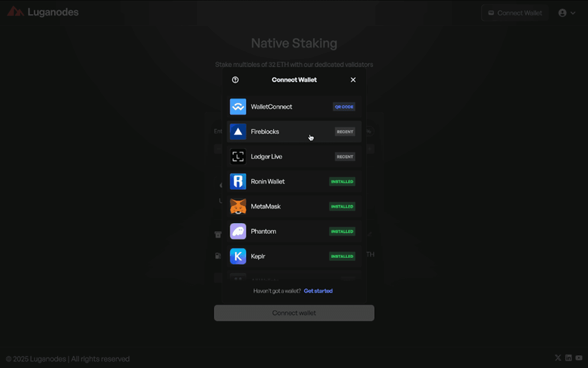Click the WalletConnect logo icon
This screenshot has width=588, height=368.
click(238, 106)
